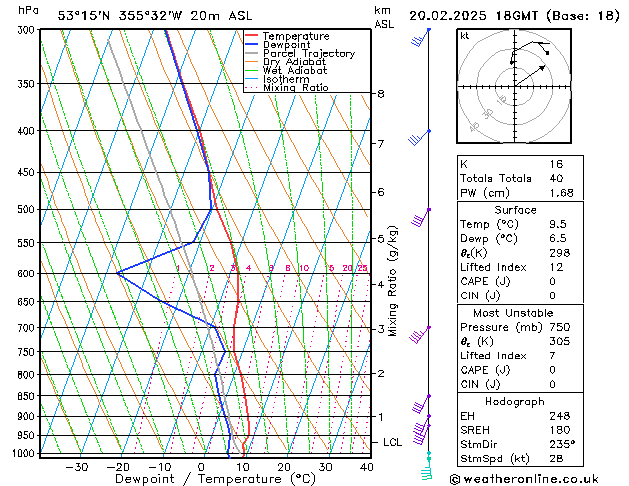Click the surface Dewp value 6.5
Viewport: 629px width, 486px height.
(558, 238)
